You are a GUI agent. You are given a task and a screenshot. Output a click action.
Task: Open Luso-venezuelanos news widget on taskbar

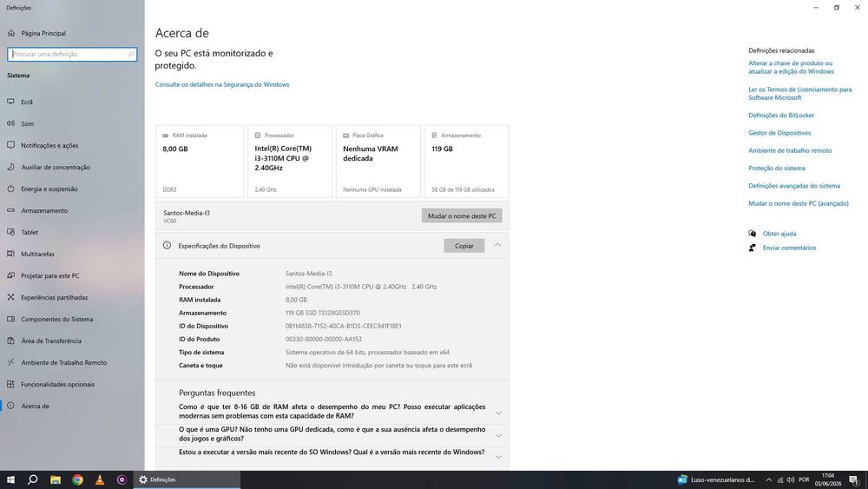tap(716, 479)
